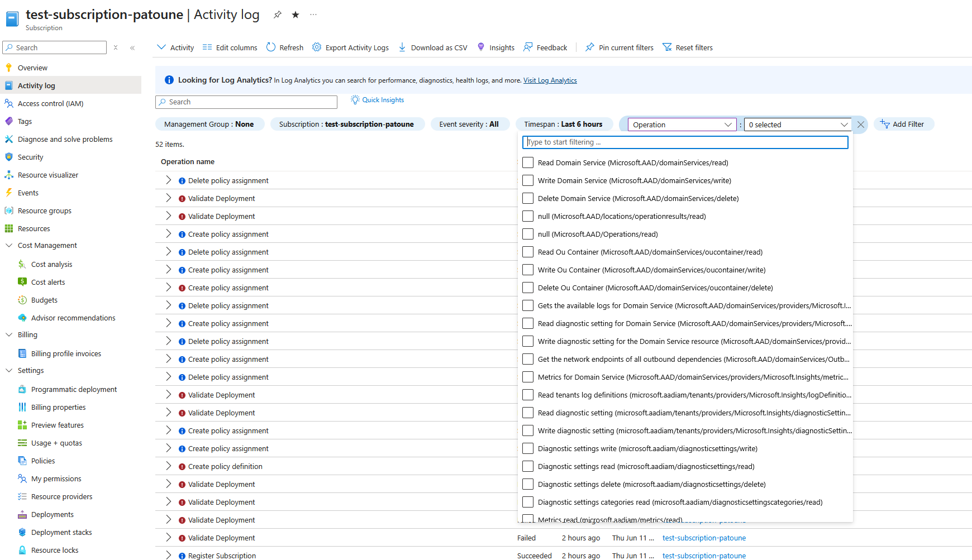Click the Refresh icon in toolbar
The height and width of the screenshot is (560, 972).
(271, 47)
